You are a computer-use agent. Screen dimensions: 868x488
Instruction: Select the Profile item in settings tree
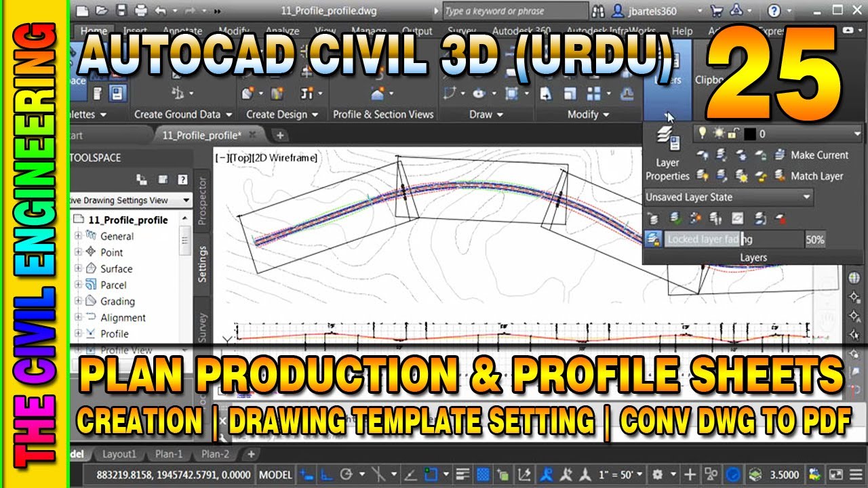pyautogui.click(x=114, y=333)
